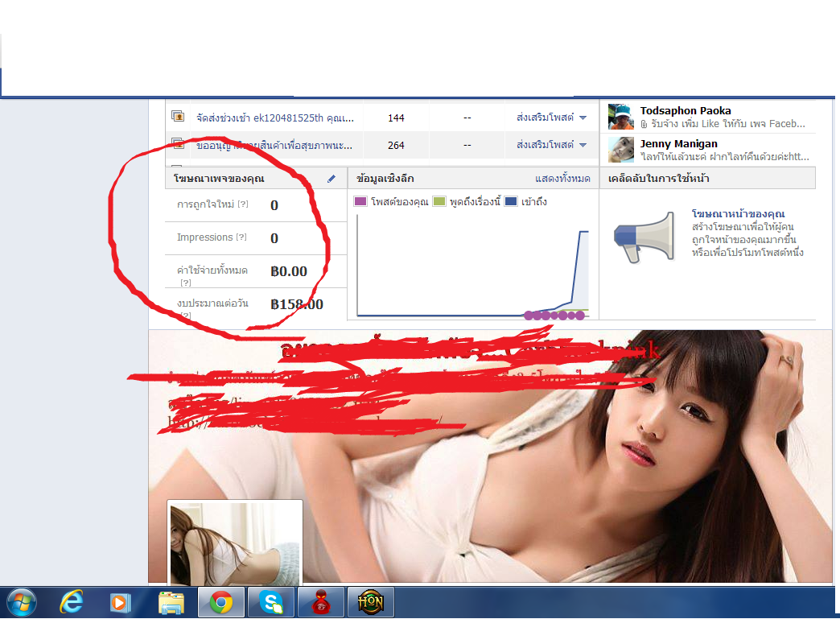This screenshot has width=840, height=619.
Task: Click แสดงทั้งหมด link in insights panel
Action: click(562, 179)
